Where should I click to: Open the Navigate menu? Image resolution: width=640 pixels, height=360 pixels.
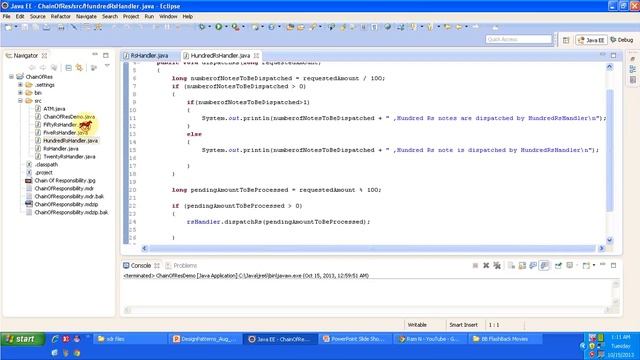(x=86, y=17)
